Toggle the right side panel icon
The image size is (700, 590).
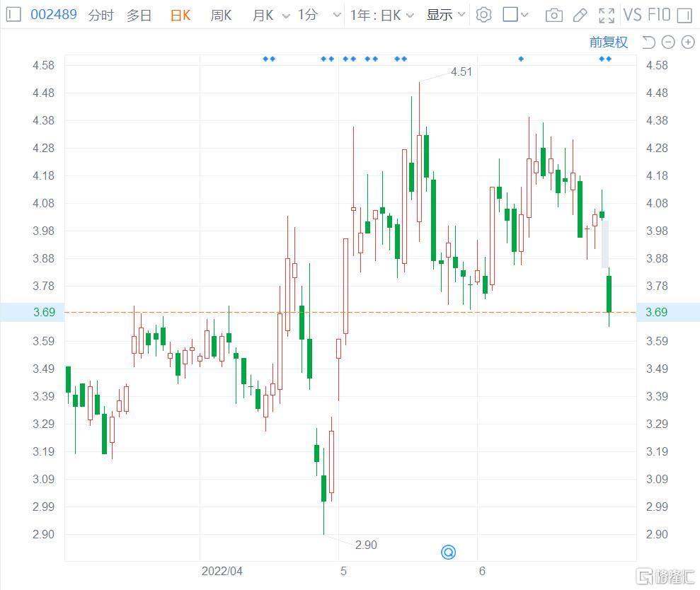pos(684,16)
